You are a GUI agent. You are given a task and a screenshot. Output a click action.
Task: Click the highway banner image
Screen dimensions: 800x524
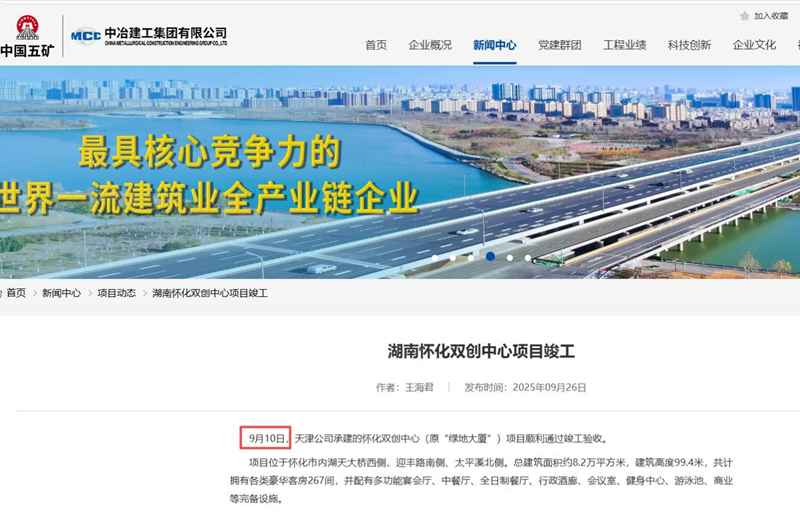[x=400, y=172]
